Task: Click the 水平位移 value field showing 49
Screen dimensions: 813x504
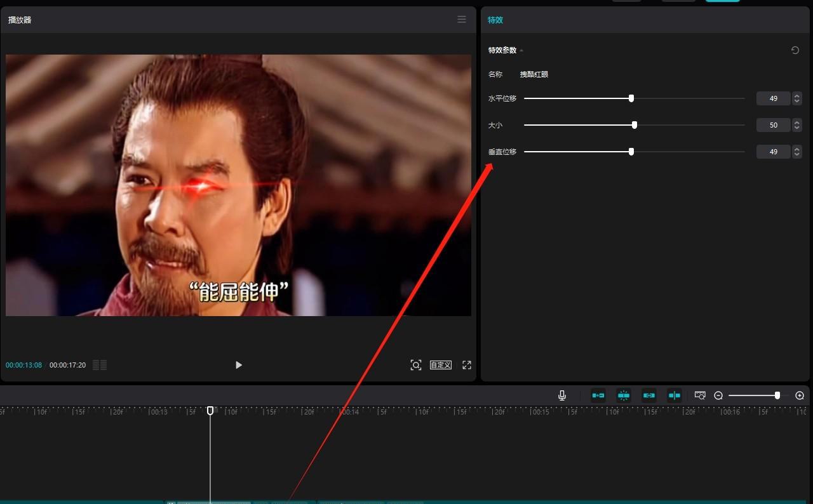Action: pos(773,98)
